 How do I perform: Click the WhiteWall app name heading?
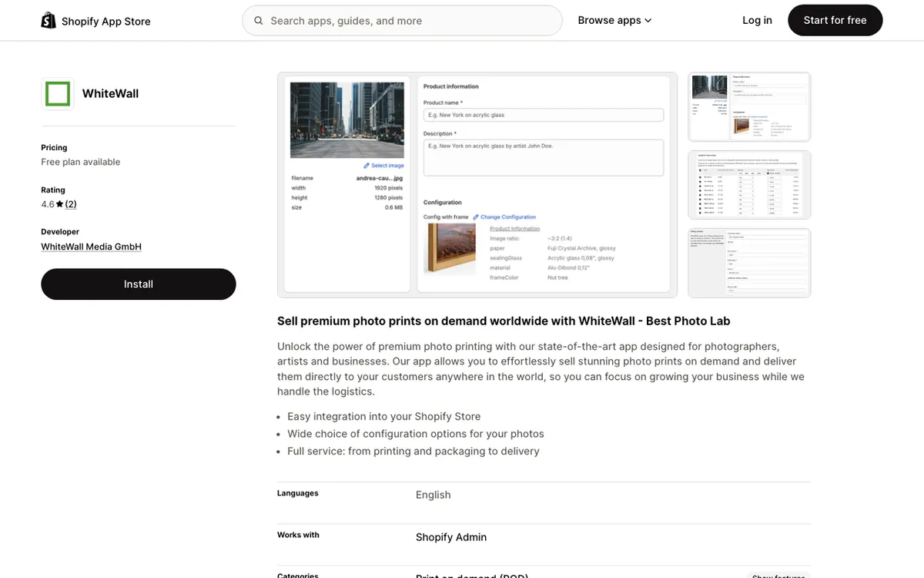pyautogui.click(x=110, y=94)
